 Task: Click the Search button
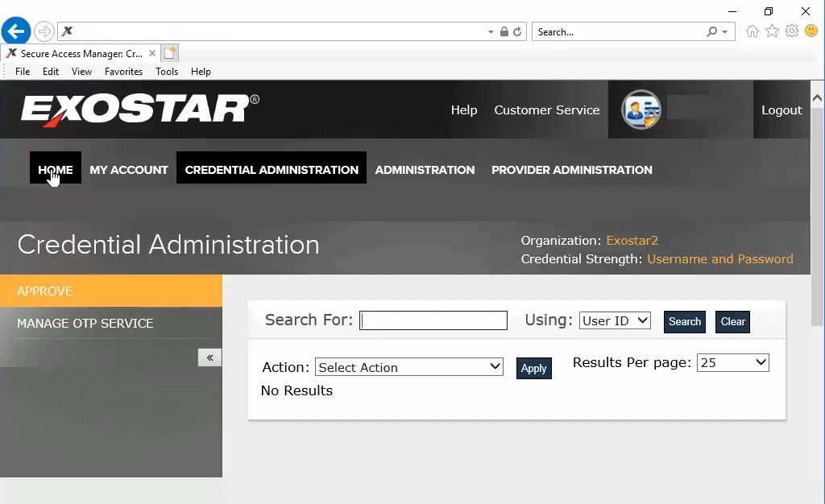[x=684, y=321]
